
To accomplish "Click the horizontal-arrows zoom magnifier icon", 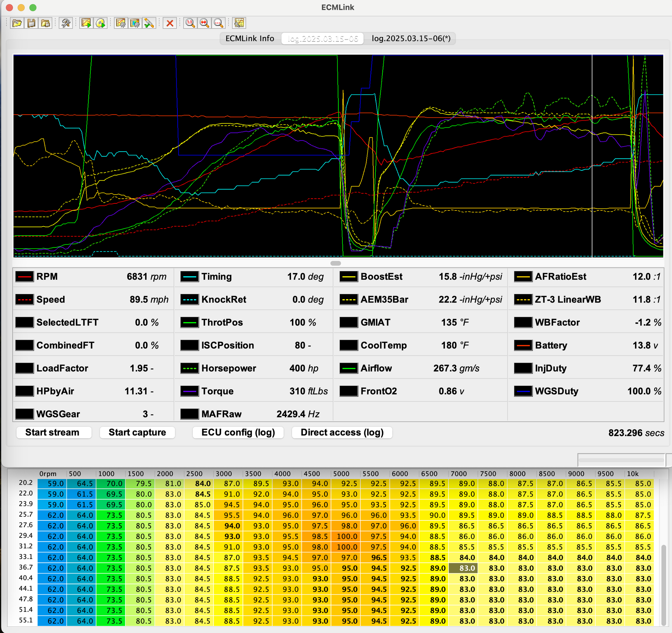I will coord(205,23).
